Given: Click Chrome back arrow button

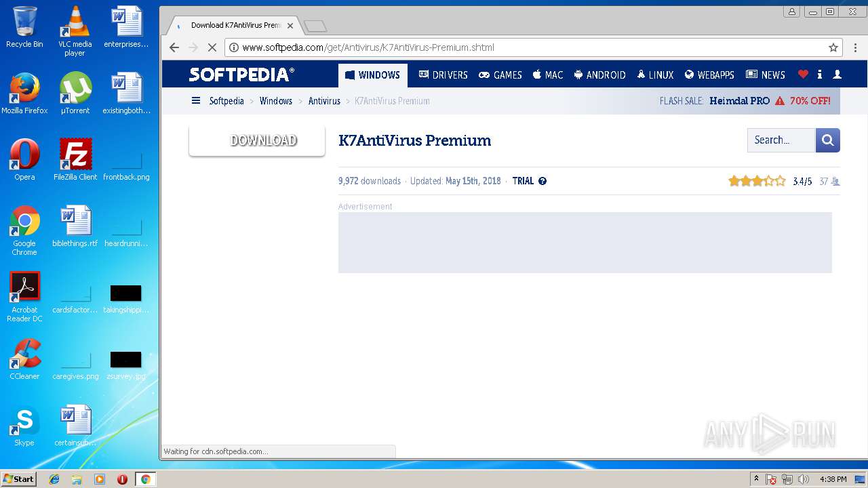Looking at the screenshot, I should click(x=174, y=47).
